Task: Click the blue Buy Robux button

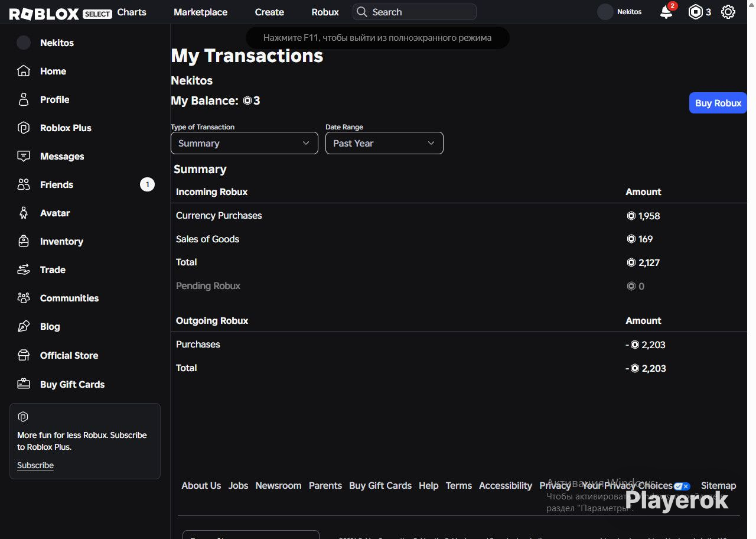Action: pos(718,103)
